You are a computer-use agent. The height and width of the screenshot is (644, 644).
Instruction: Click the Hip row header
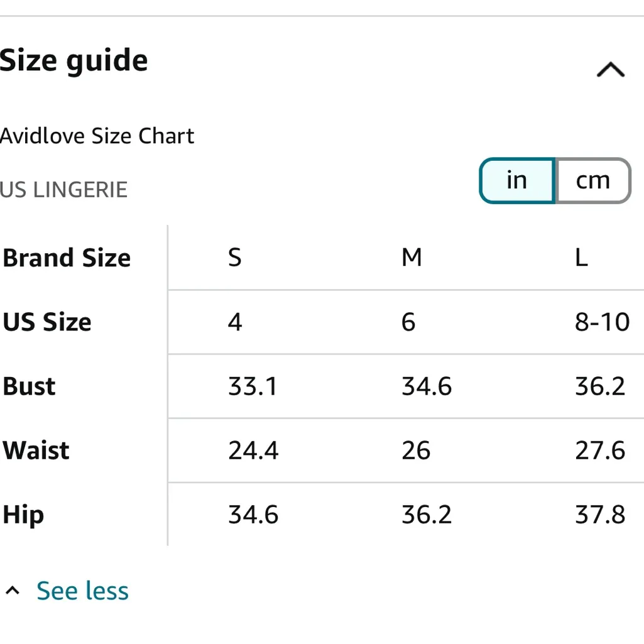coord(23,515)
